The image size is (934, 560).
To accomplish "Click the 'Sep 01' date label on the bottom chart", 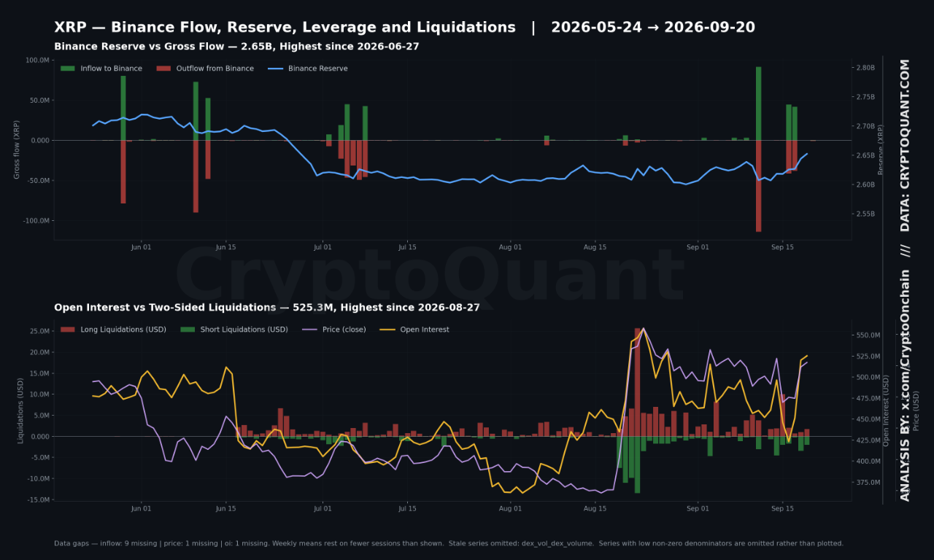I will (698, 508).
